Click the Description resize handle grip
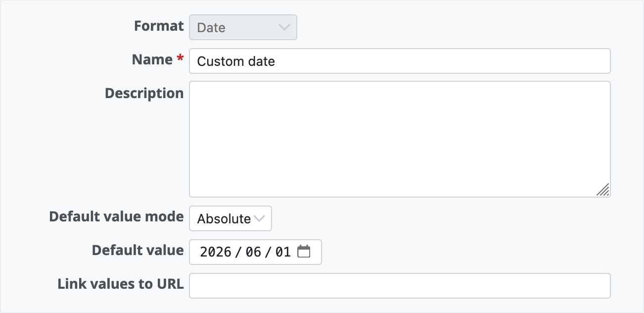 click(x=602, y=189)
